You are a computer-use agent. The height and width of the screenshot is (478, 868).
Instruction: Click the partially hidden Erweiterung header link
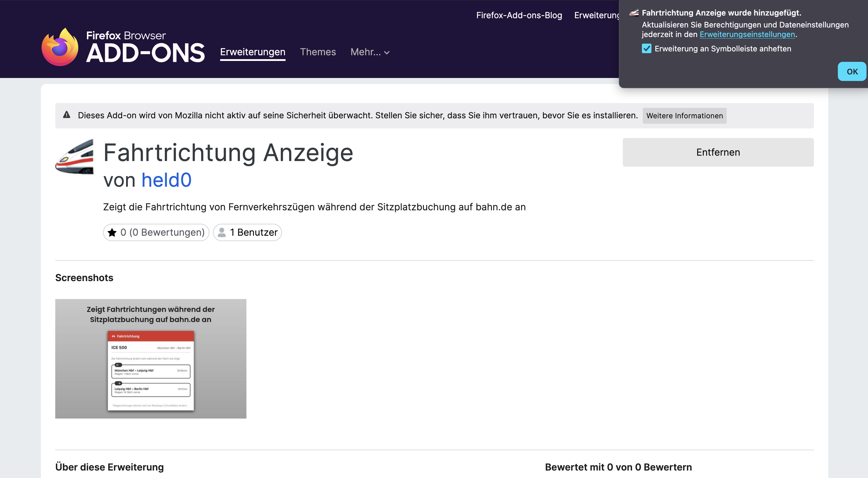[596, 15]
